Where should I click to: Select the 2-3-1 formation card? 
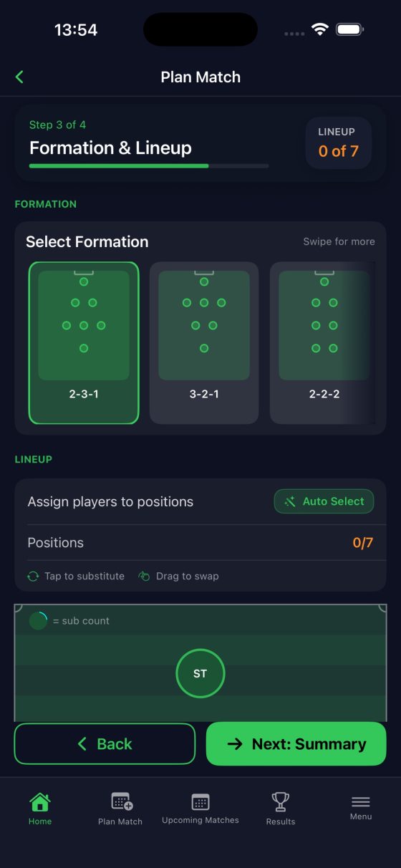[x=84, y=343]
